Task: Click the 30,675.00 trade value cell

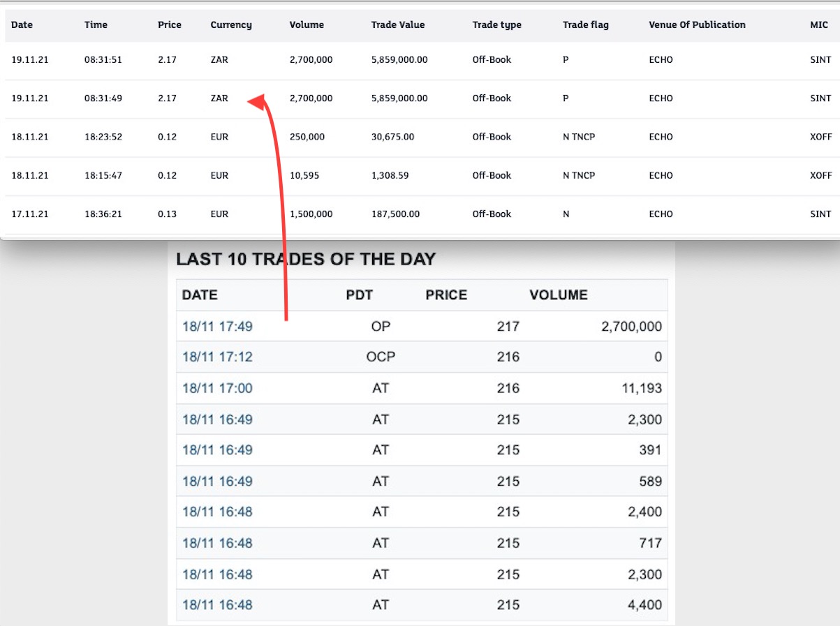Action: [392, 137]
